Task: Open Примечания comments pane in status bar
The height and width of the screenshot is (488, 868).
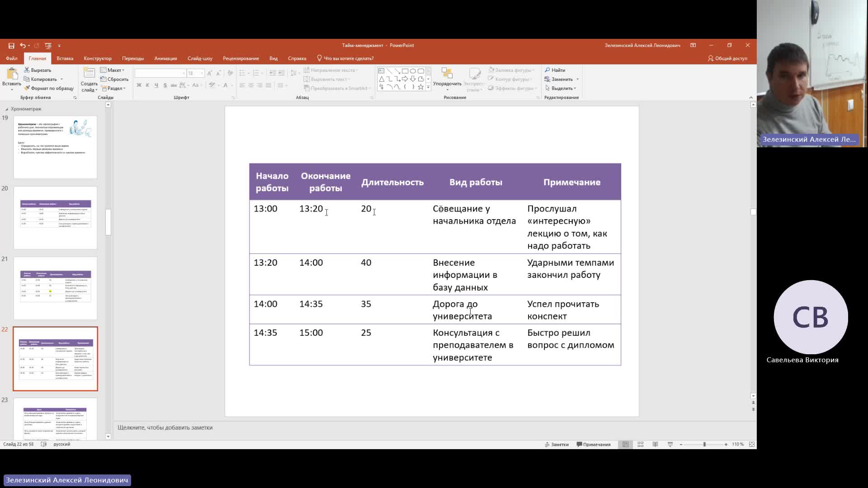Action: [594, 445]
